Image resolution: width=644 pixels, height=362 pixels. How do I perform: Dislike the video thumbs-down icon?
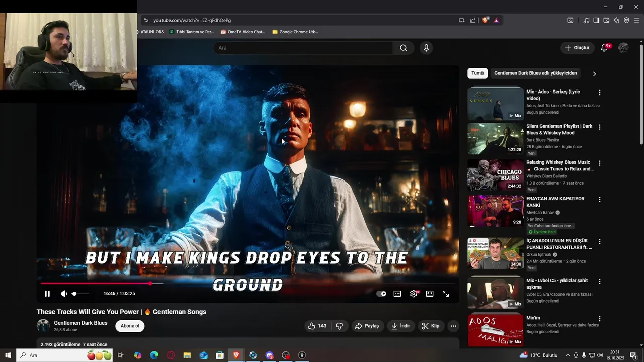tap(339, 326)
